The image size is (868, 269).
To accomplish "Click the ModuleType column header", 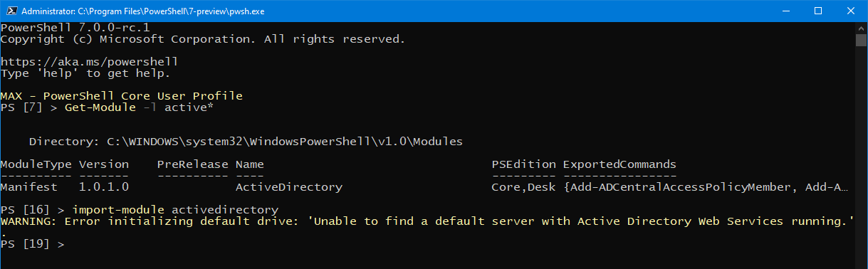I will (x=36, y=164).
